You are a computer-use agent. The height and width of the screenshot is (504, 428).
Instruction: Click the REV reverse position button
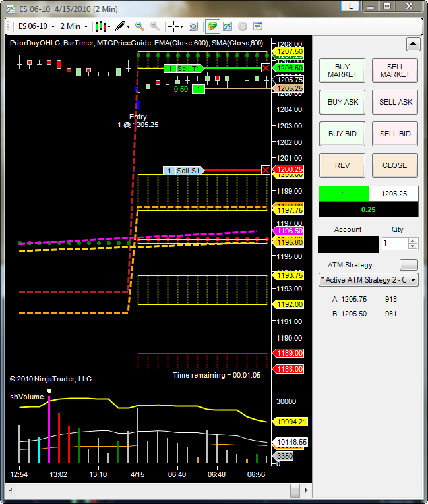click(x=342, y=165)
